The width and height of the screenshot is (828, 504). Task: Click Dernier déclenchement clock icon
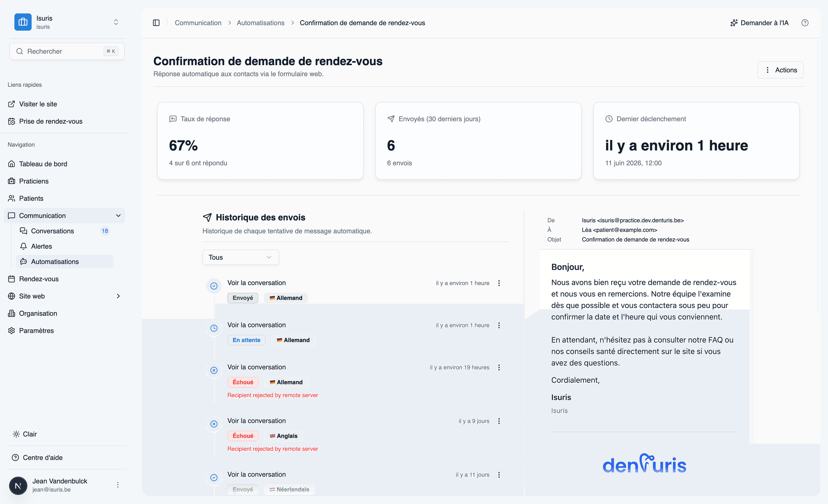(x=609, y=119)
